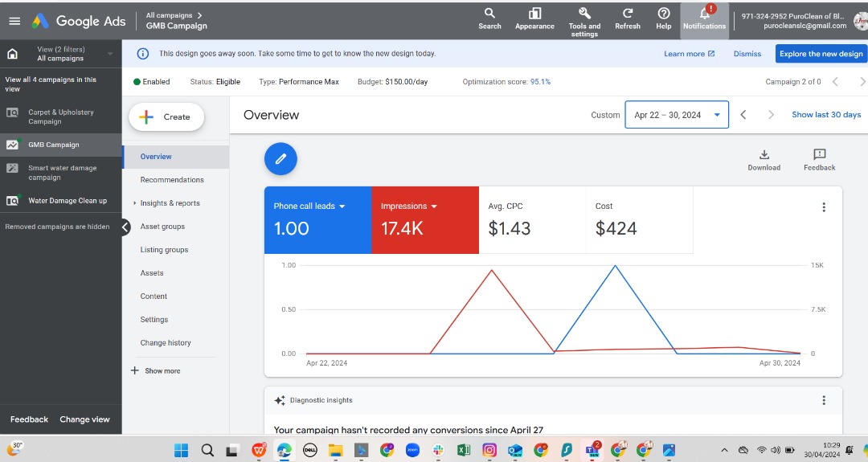Expand Insights & reports section

(x=170, y=203)
